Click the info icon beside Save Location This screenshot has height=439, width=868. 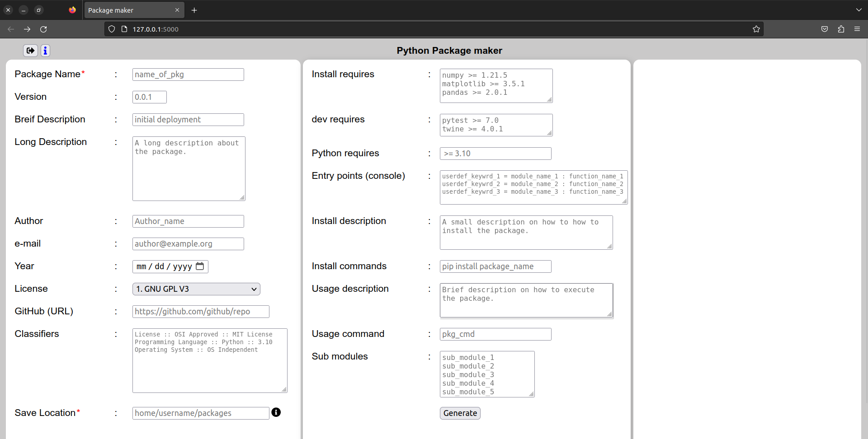click(x=276, y=412)
